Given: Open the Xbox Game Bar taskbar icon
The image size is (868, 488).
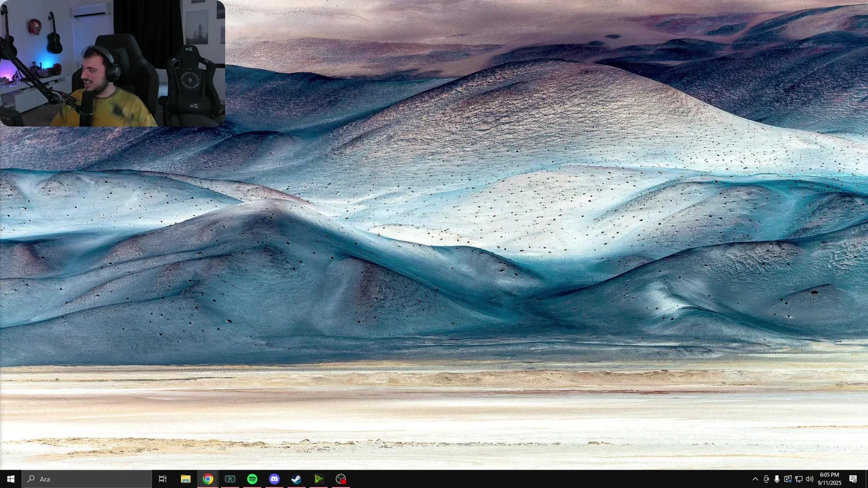Looking at the screenshot, I should pos(230,479).
